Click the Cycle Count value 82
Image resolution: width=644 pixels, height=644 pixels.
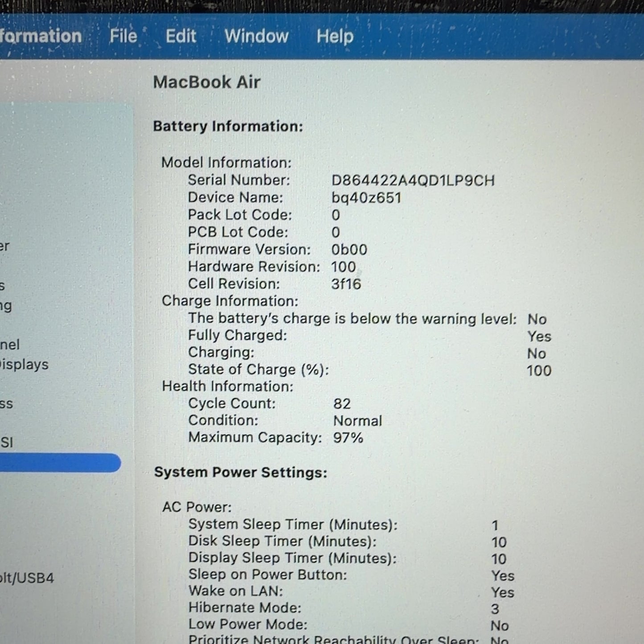tap(342, 404)
